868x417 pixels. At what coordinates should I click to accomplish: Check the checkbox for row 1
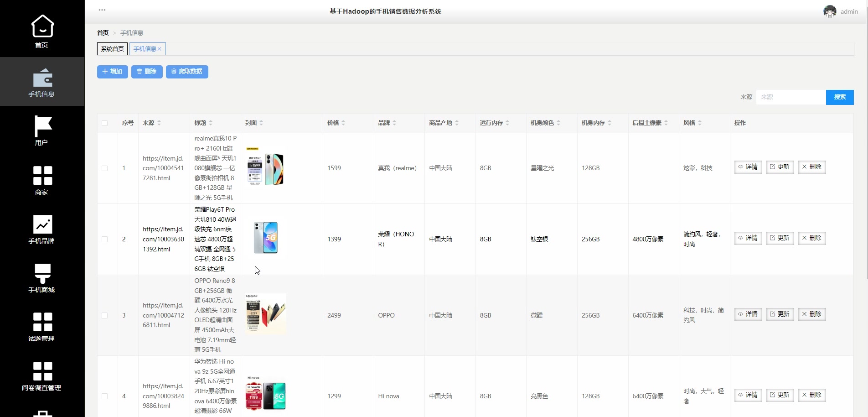point(105,168)
